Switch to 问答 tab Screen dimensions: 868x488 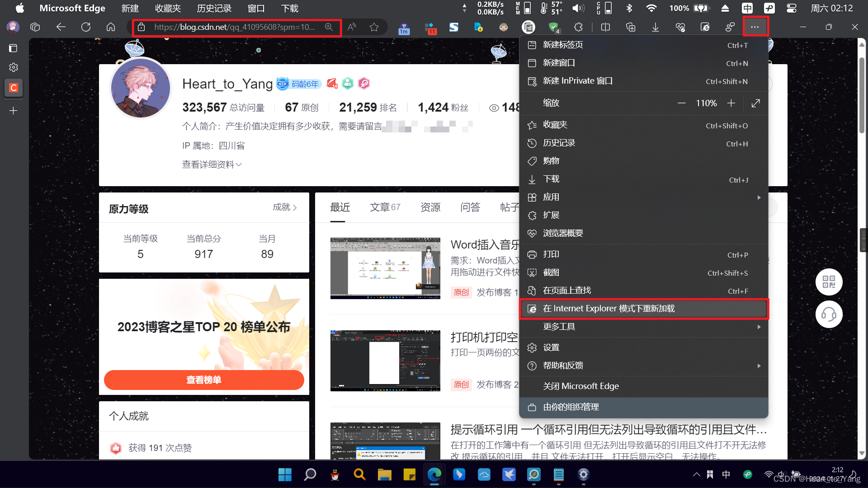pos(470,207)
